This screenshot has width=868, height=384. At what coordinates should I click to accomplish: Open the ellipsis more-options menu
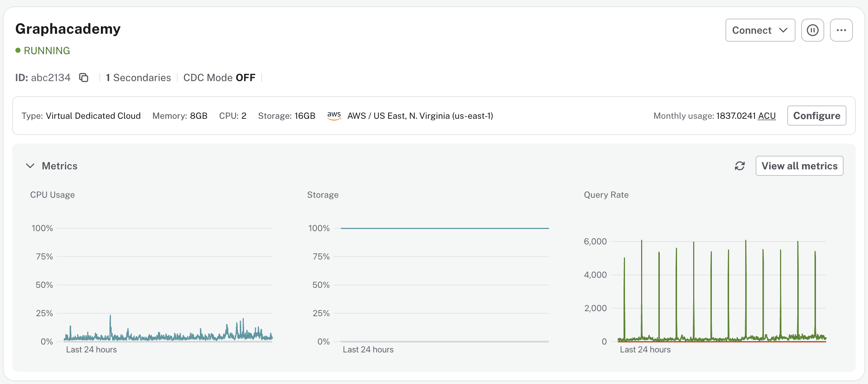tap(841, 30)
